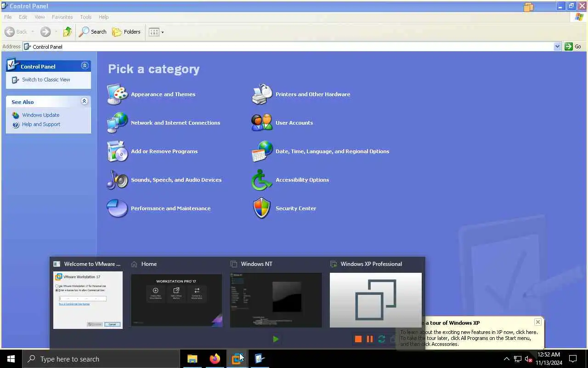The height and width of the screenshot is (368, 588).
Task: Open the Network and Internet Connections icon
Action: [x=117, y=123]
